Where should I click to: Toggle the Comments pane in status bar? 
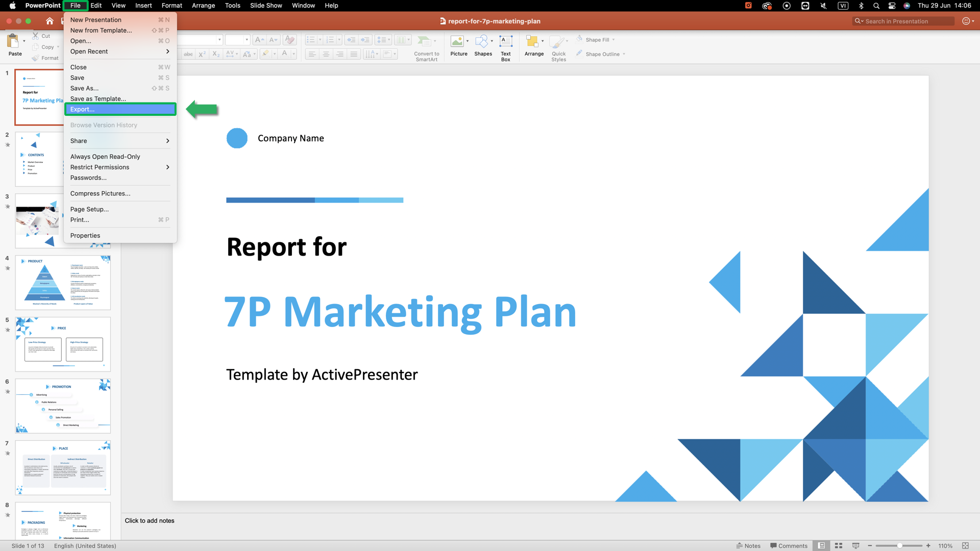(x=789, y=545)
